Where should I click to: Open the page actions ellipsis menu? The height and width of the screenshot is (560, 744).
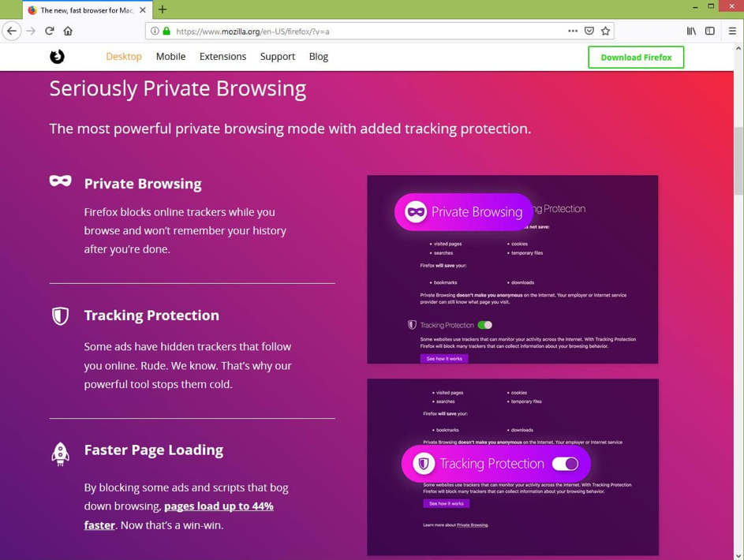(x=573, y=30)
